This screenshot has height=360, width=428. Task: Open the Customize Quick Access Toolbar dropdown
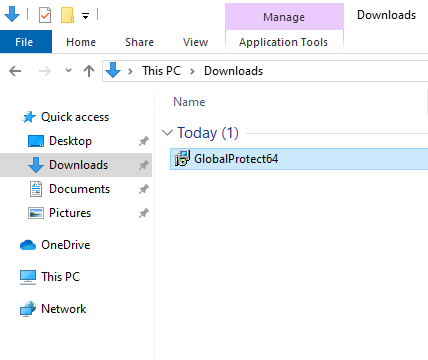[x=86, y=16]
